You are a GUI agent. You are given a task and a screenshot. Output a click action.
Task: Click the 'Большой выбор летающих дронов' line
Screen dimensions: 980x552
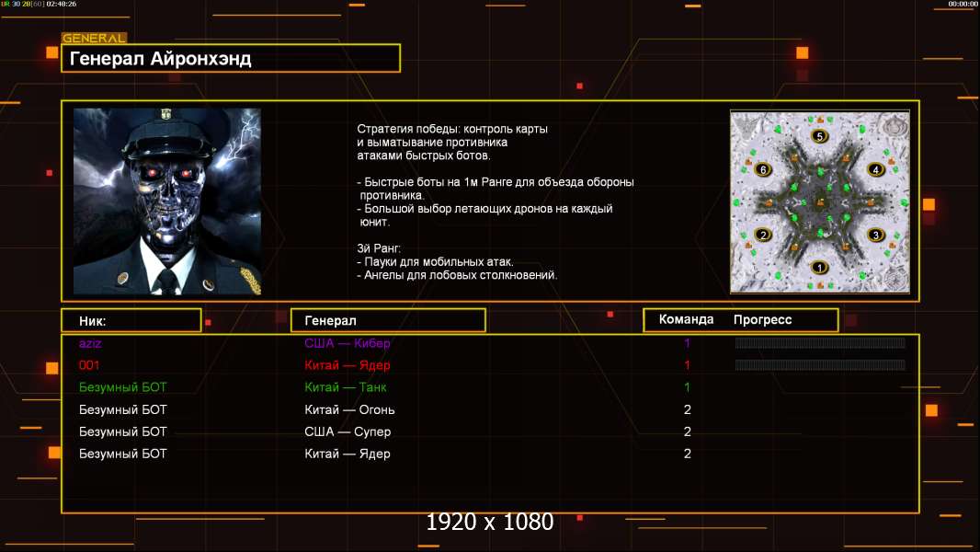click(485, 209)
